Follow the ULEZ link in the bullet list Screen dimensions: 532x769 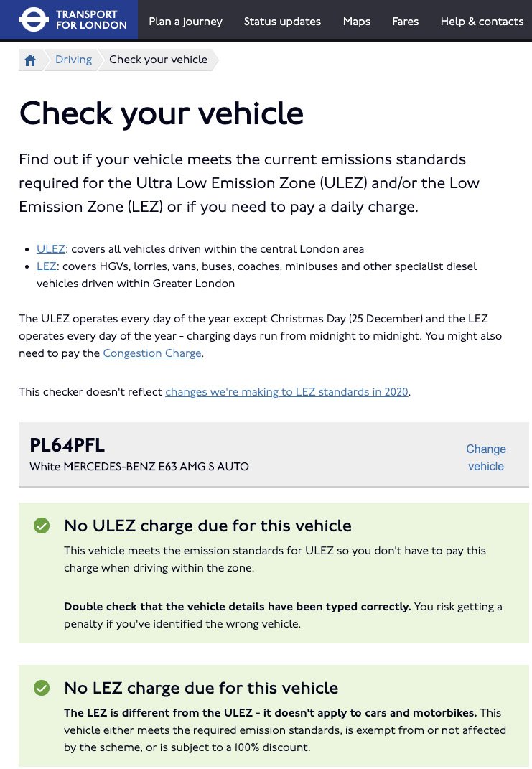click(51, 249)
